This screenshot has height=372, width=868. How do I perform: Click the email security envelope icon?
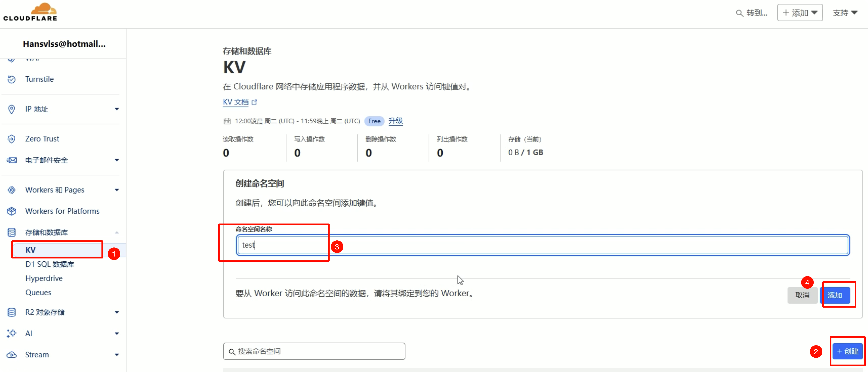point(11,160)
